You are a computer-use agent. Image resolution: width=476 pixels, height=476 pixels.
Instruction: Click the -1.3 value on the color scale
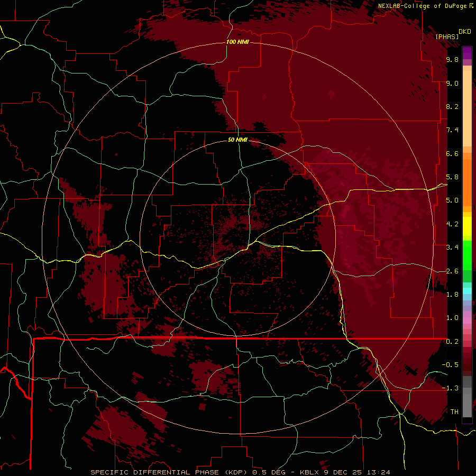(x=450, y=388)
